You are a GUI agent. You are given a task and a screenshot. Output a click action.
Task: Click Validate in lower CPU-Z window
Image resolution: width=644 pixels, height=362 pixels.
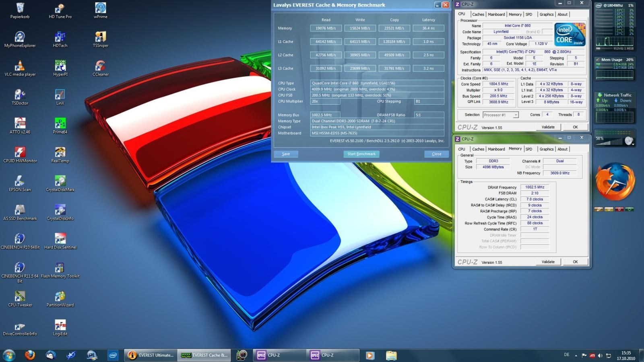click(x=548, y=262)
